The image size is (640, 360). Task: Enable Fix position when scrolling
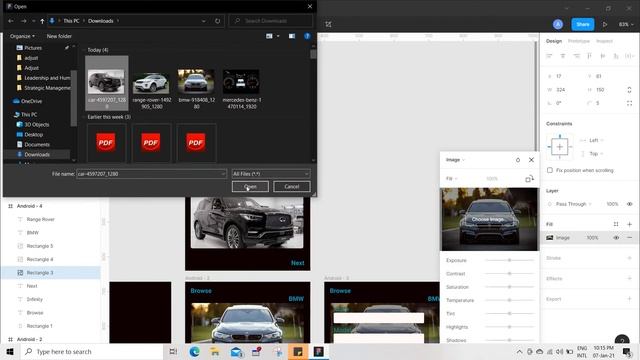[x=550, y=170]
